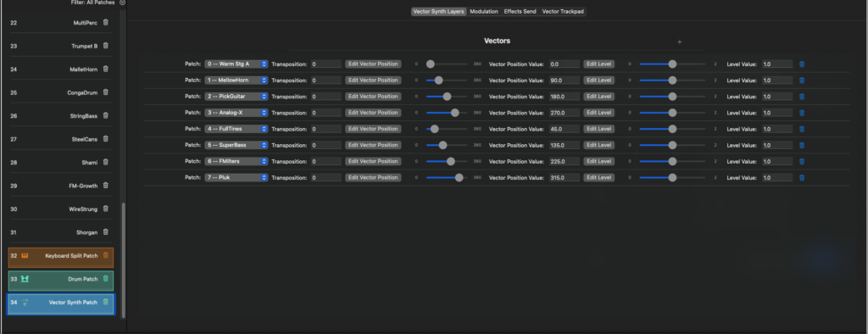Remove the Drum Patch with its trash icon

(106, 279)
